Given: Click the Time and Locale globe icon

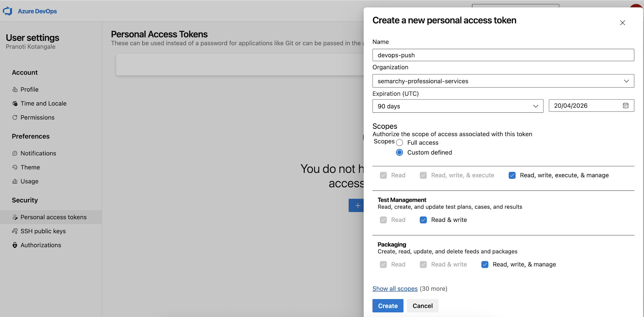Looking at the screenshot, I should pos(15,104).
